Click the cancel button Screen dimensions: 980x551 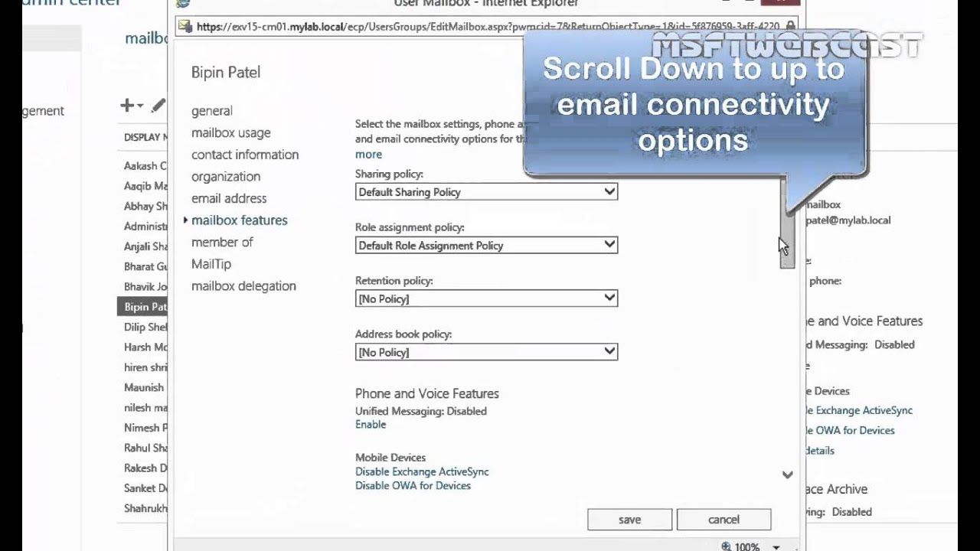[x=724, y=520]
